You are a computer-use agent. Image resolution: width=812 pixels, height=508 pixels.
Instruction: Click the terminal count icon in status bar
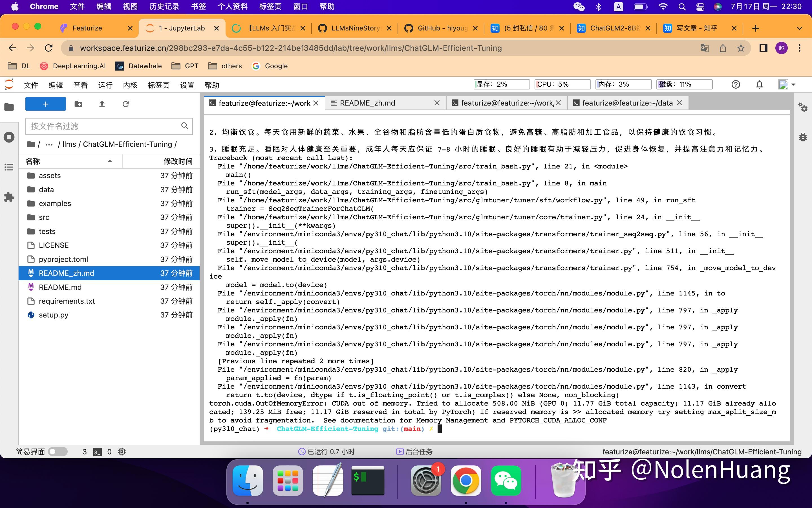[98, 452]
